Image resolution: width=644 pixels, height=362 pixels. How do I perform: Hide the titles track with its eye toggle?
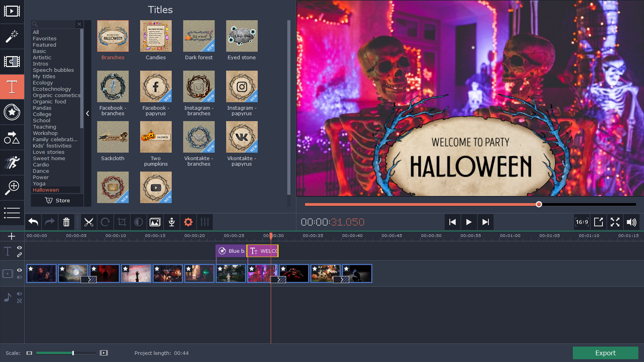(x=19, y=247)
